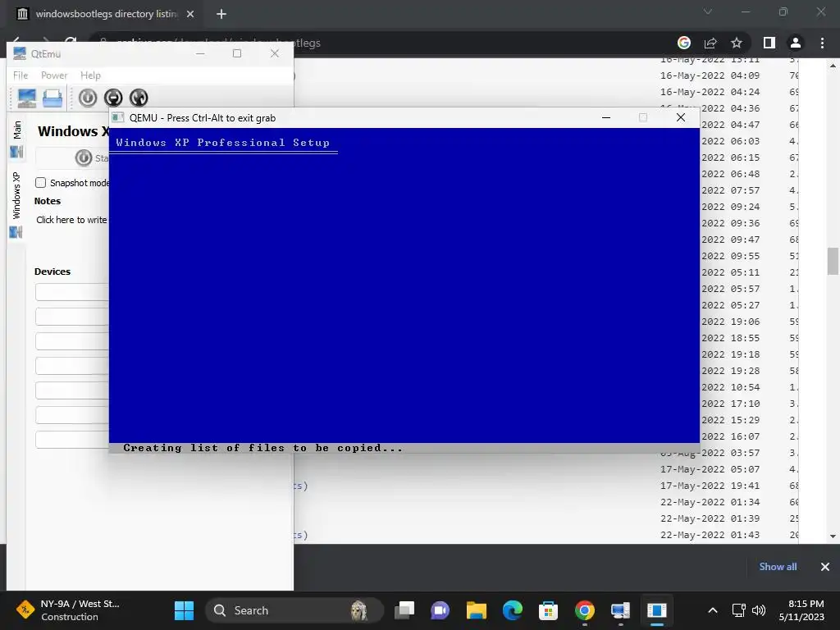
Task: Open the Windows Start menu
Action: click(x=184, y=610)
